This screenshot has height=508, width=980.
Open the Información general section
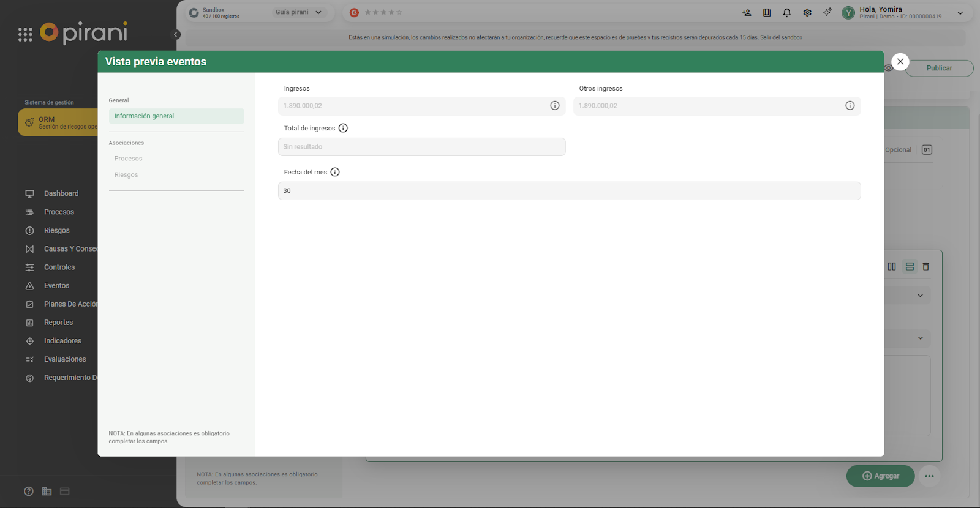click(145, 116)
